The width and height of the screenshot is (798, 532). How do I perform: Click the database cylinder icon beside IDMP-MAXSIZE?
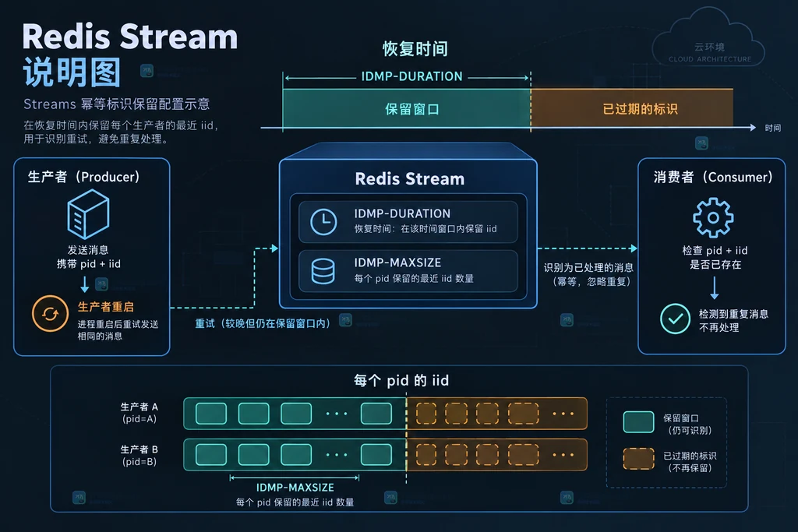(323, 271)
